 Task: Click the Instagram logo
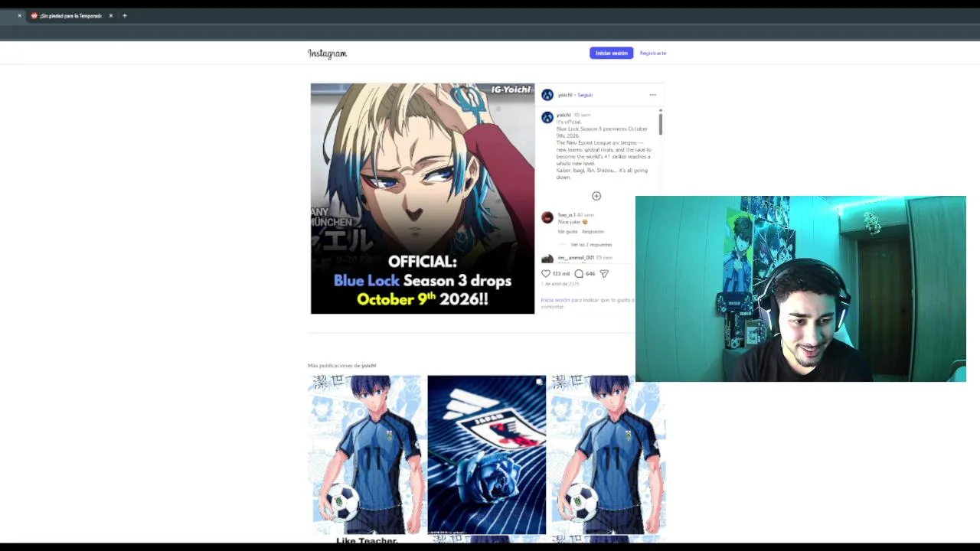click(327, 54)
